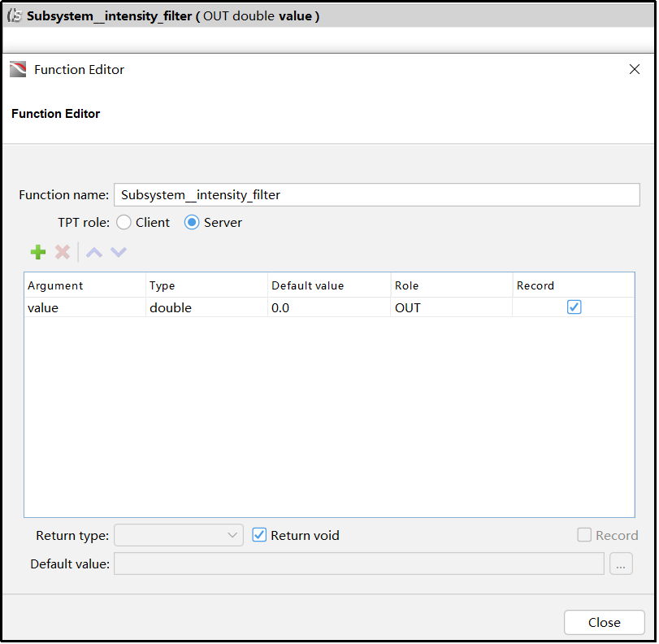The height and width of the screenshot is (644, 659).
Task: Add a new argument with the green plus icon
Action: [38, 252]
